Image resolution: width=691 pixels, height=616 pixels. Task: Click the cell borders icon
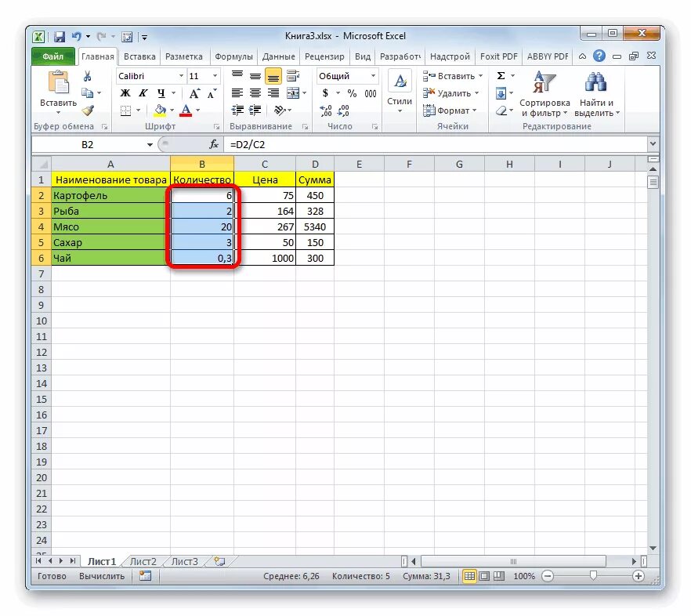(125, 111)
